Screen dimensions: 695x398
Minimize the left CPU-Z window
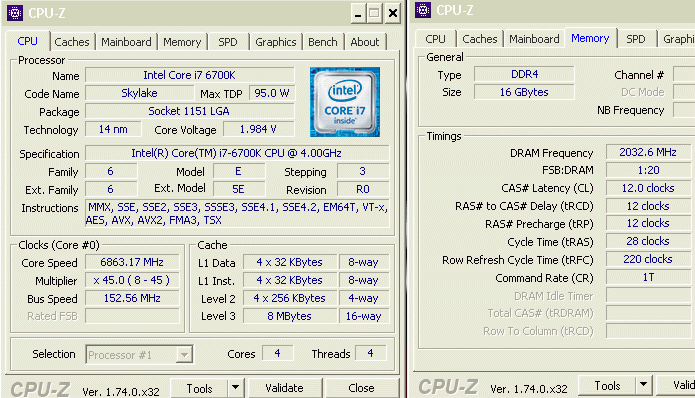358,13
